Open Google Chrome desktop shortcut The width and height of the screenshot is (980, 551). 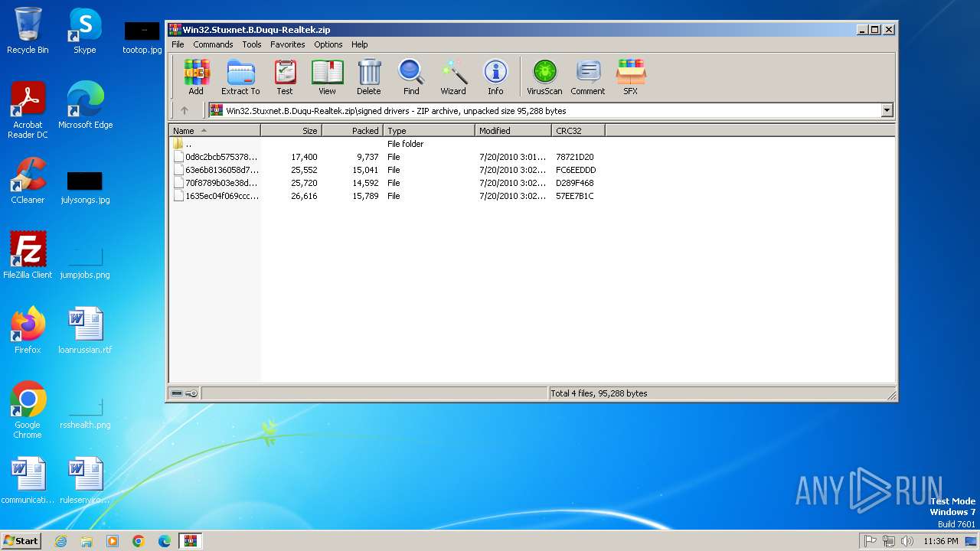pos(28,410)
